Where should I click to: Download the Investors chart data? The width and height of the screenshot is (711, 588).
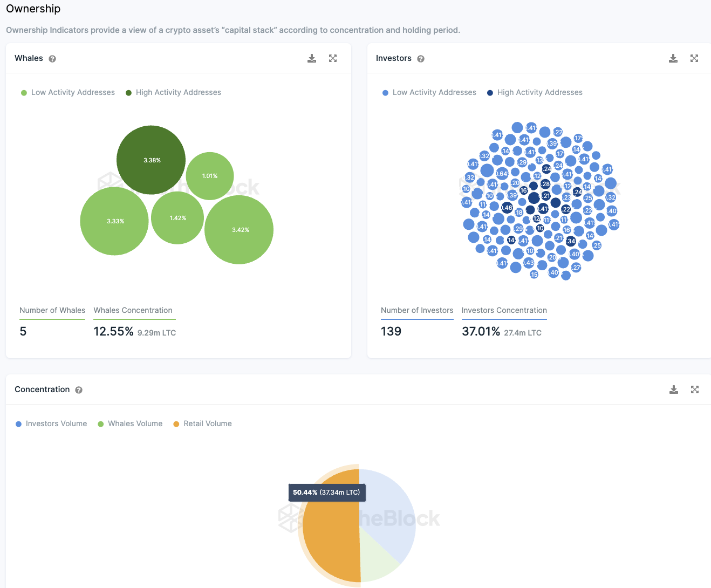click(x=673, y=58)
